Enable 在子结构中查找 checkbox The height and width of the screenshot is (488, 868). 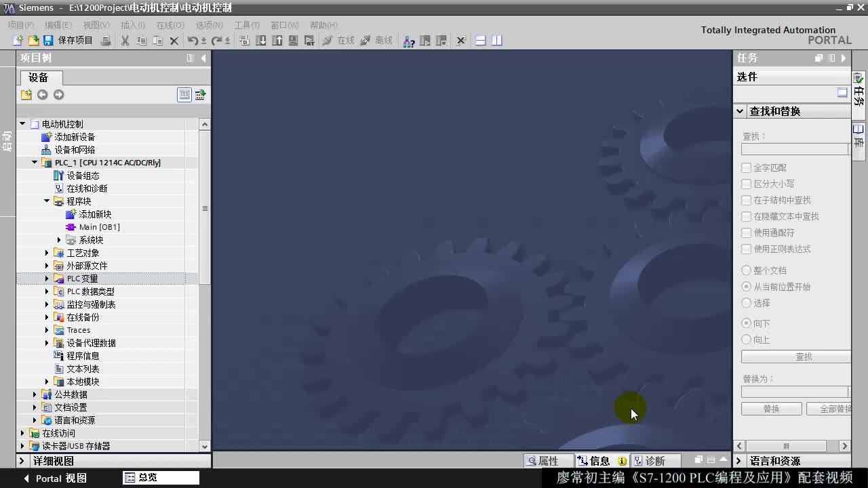pyautogui.click(x=746, y=200)
